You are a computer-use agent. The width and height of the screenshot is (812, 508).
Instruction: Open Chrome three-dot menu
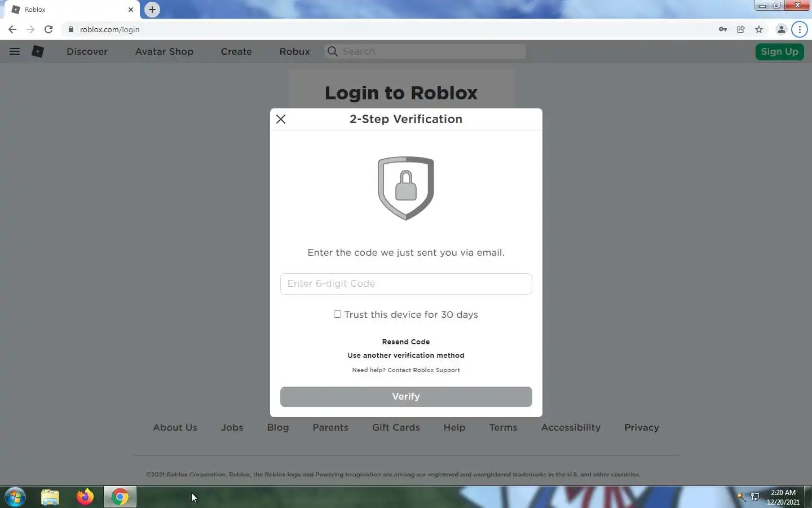[x=800, y=29]
